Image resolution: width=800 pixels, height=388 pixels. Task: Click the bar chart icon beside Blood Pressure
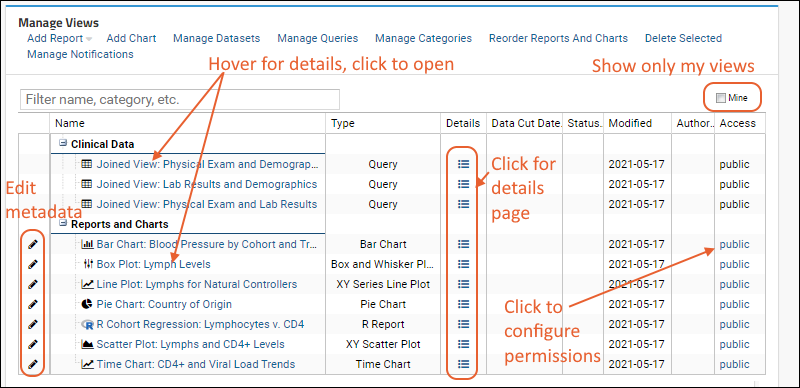pos(87,245)
